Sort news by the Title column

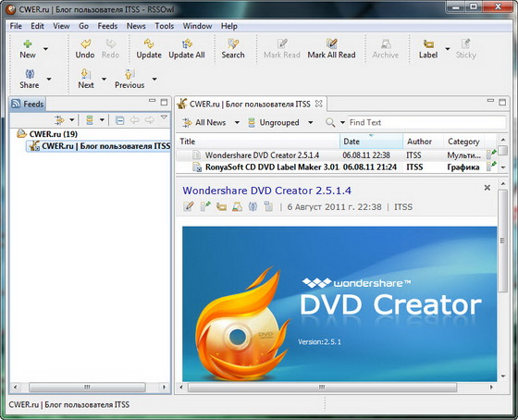coord(258,142)
